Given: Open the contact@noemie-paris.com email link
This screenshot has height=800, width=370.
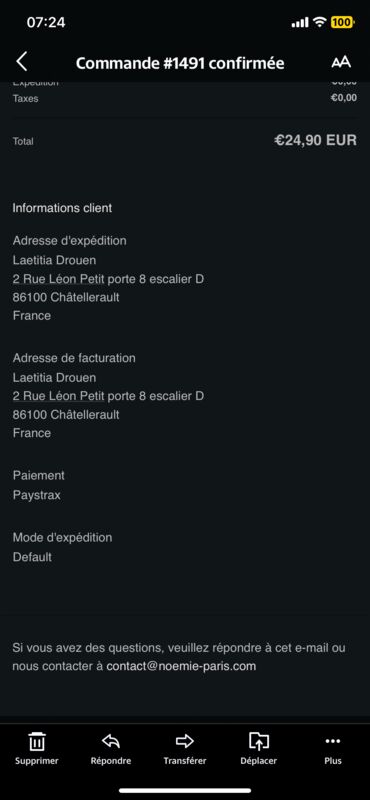Looking at the screenshot, I should (181, 666).
